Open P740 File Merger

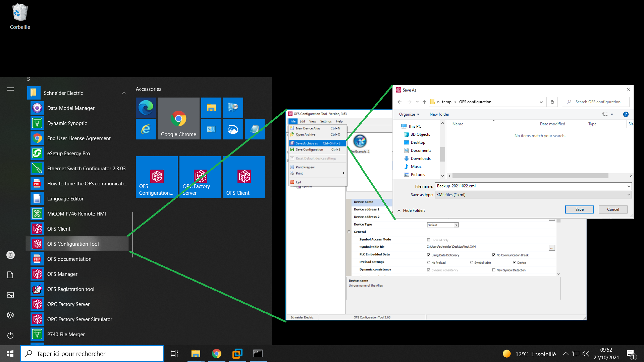tap(77, 334)
